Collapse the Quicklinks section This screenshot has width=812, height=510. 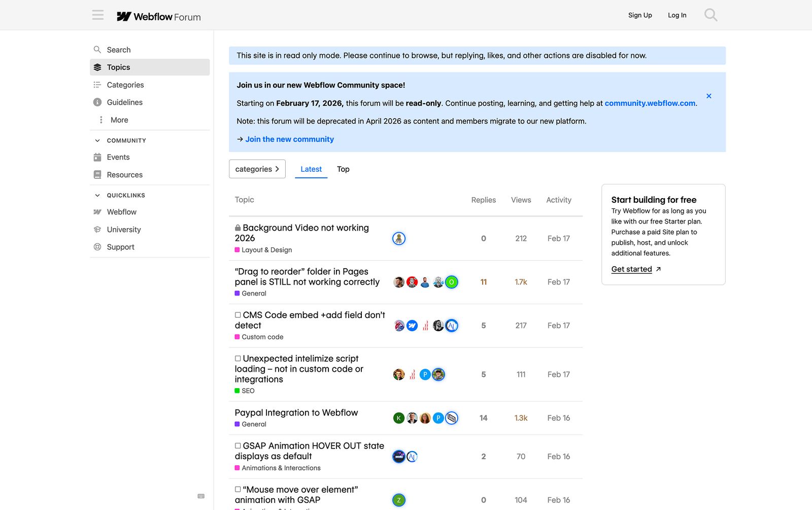pyautogui.click(x=120, y=196)
